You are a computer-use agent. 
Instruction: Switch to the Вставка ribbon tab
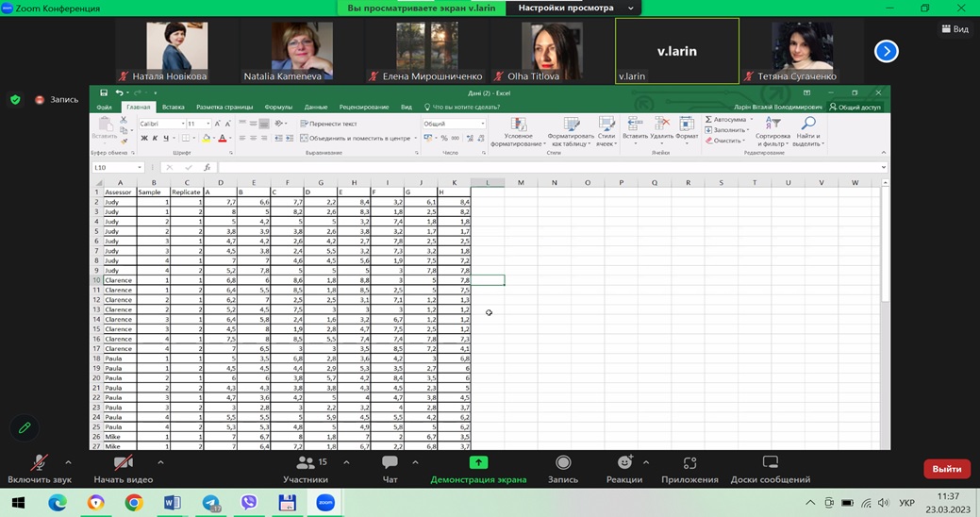(173, 108)
